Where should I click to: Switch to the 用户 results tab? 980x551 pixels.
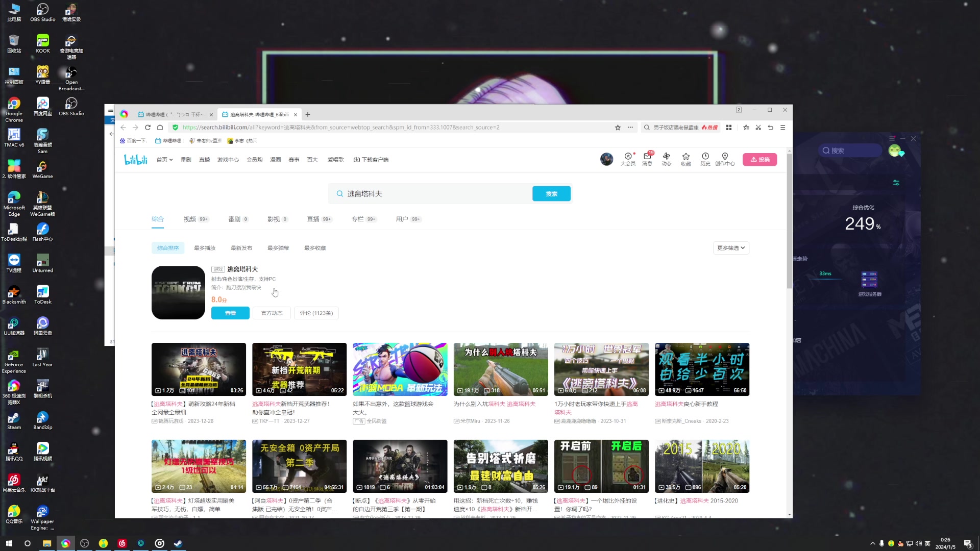tap(408, 219)
